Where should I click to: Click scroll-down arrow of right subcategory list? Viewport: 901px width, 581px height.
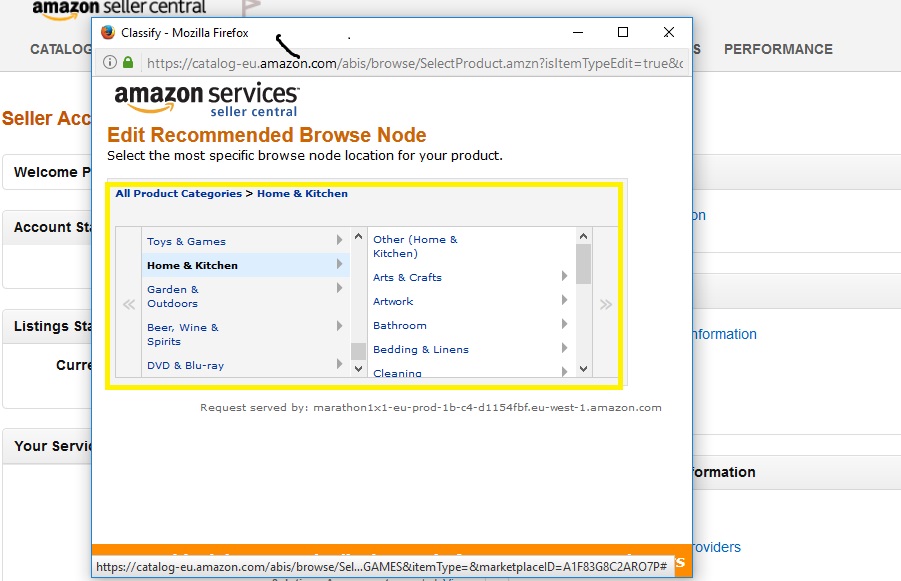click(583, 368)
